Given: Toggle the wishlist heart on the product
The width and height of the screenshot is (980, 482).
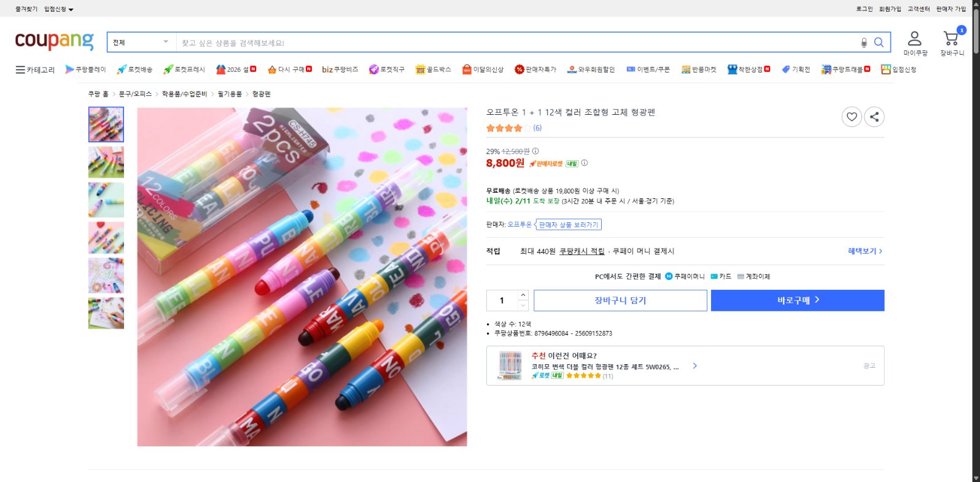Looking at the screenshot, I should 852,117.
